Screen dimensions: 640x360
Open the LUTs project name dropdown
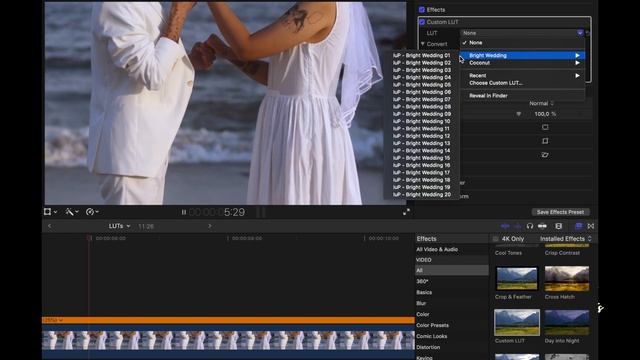119,226
